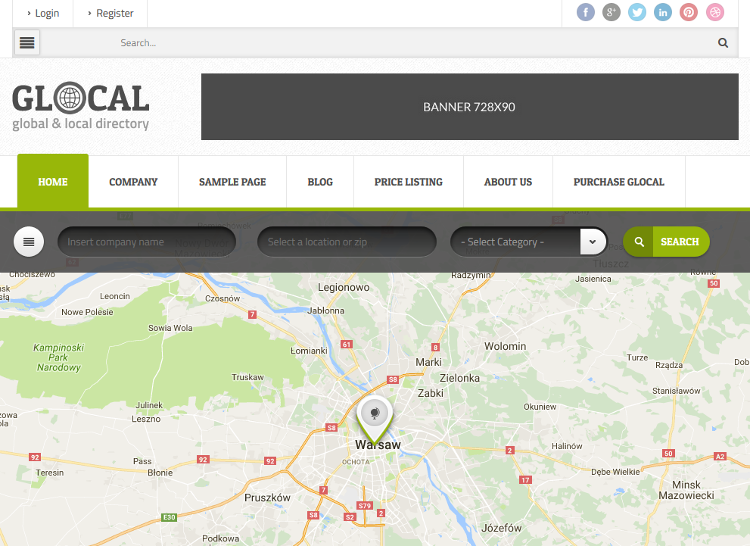This screenshot has width=750, height=546.
Task: Click the Truskaw label on the map
Action: (x=248, y=377)
